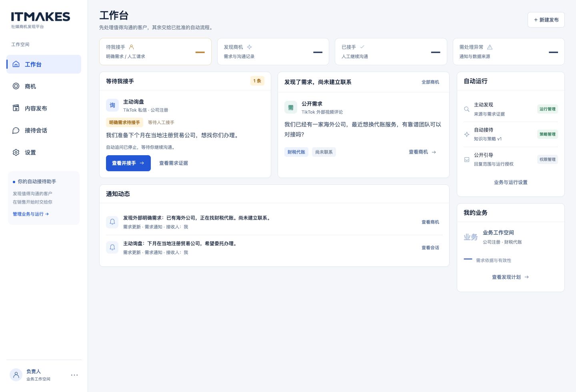Click 查看商机 with arrow in 公开需求 card
This screenshot has width=576, height=392.
tap(422, 152)
